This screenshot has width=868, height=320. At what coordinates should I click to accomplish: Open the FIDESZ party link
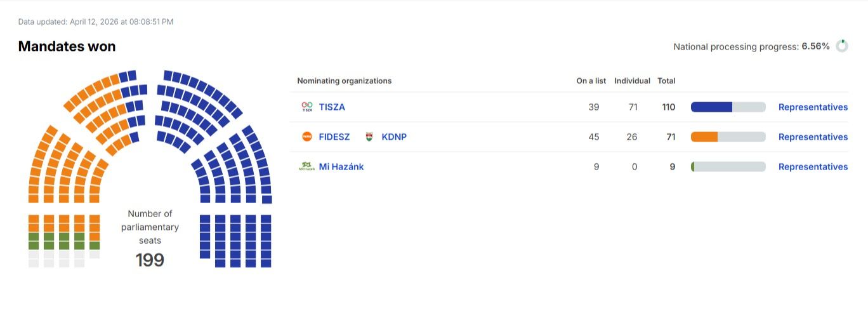click(x=334, y=137)
